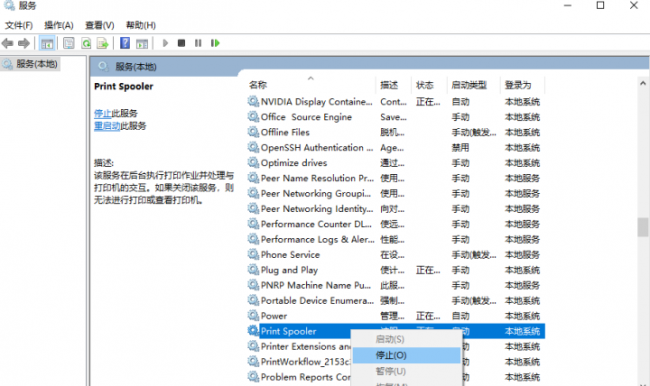Click the Start Service play icon
This screenshot has height=386, width=650.
point(165,43)
